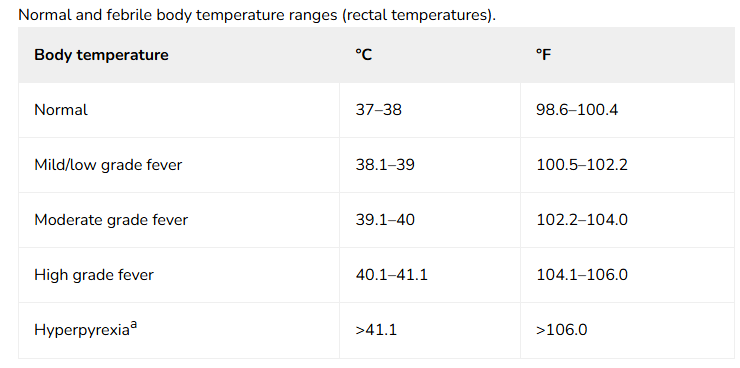Select the Hyperpyrexia row label

pyautogui.click(x=82, y=330)
